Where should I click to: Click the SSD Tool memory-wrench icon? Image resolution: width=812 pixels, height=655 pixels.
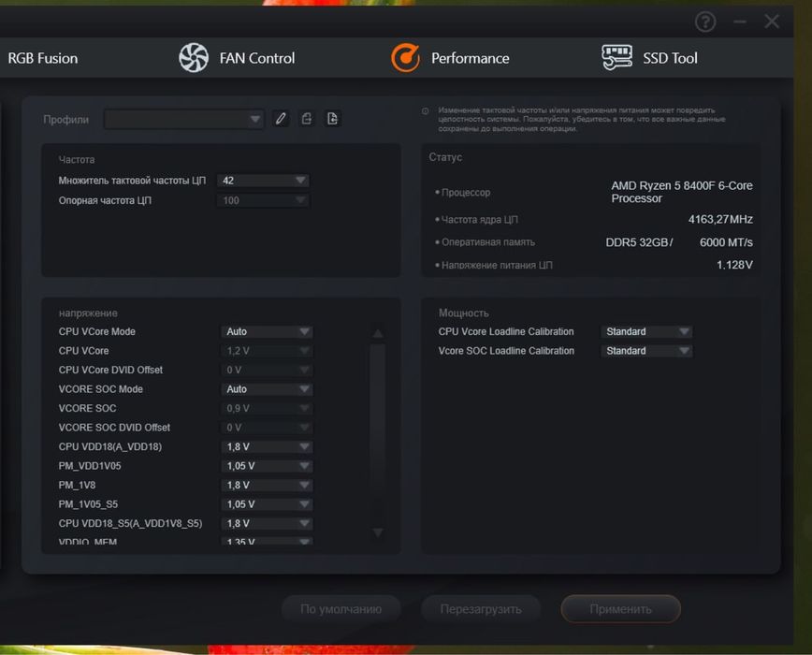[616, 57]
